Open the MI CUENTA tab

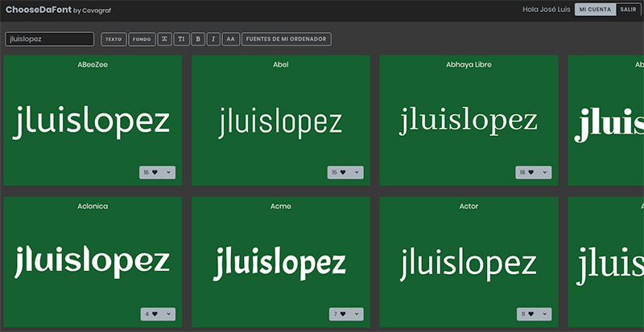pos(596,10)
